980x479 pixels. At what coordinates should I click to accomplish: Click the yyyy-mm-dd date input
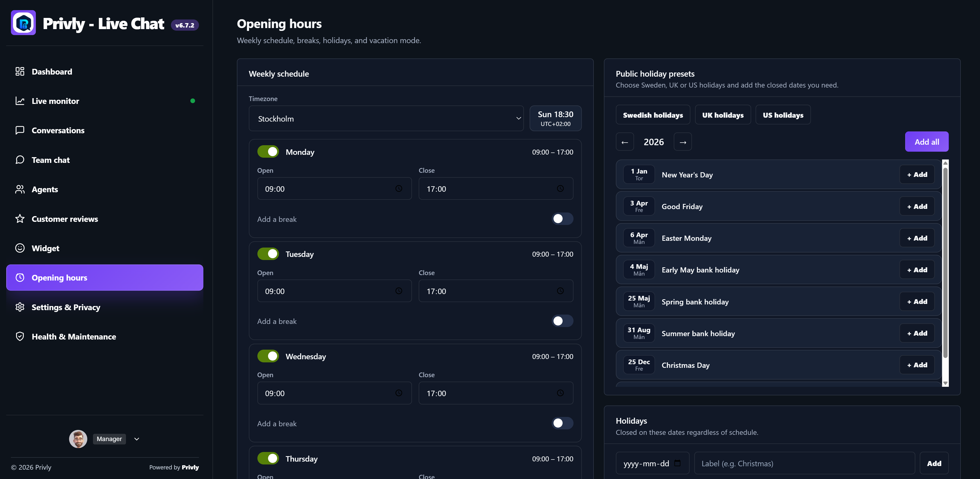[652, 463]
